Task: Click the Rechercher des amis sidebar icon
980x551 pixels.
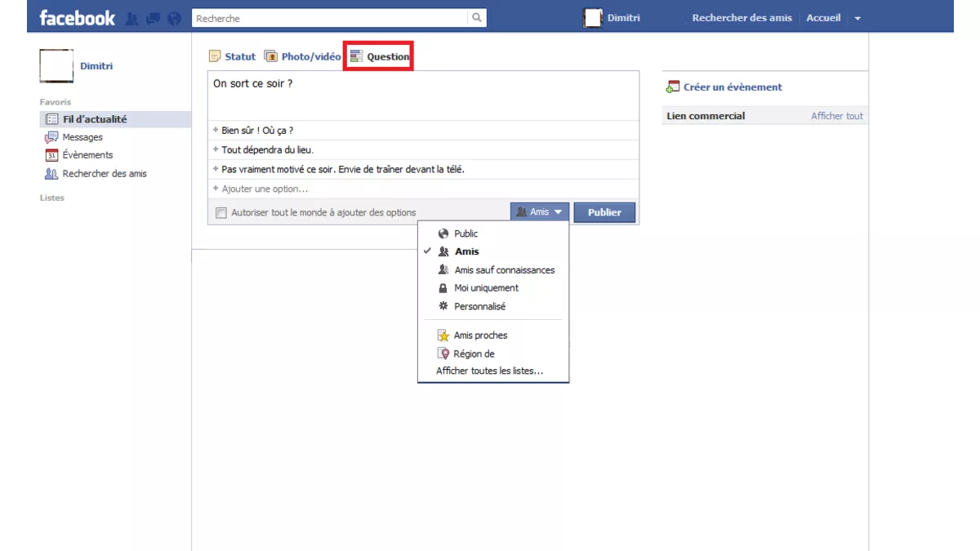Action: (51, 173)
